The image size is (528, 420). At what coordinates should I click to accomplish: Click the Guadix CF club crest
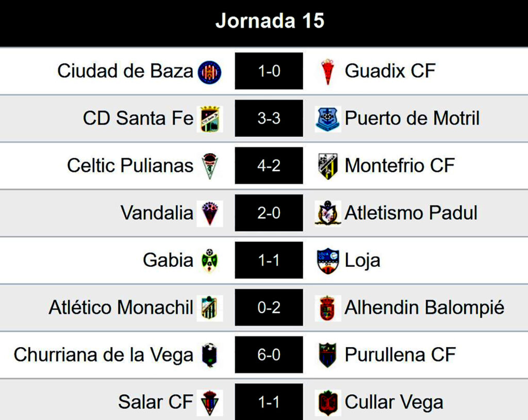point(328,71)
